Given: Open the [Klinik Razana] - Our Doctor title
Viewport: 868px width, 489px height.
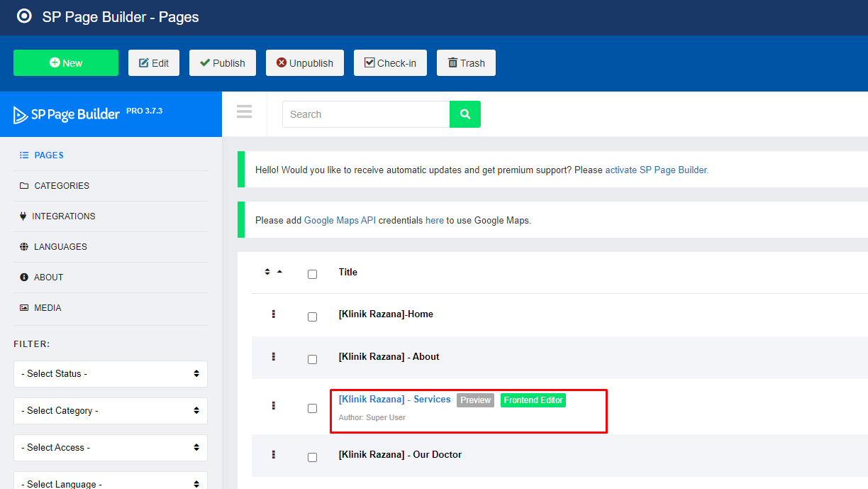Looking at the screenshot, I should [400, 455].
